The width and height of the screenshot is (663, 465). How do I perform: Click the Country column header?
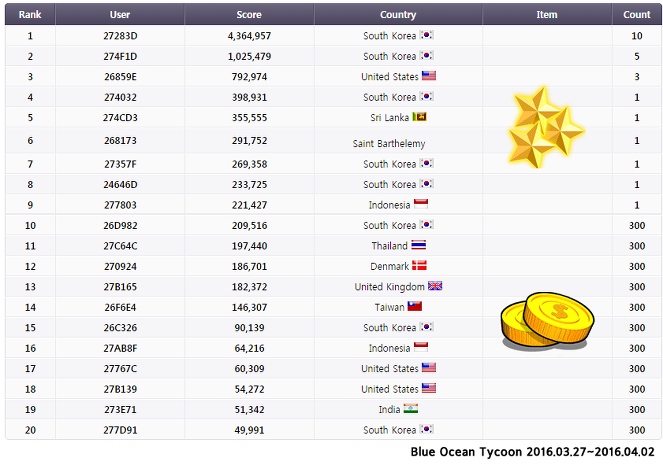click(398, 14)
